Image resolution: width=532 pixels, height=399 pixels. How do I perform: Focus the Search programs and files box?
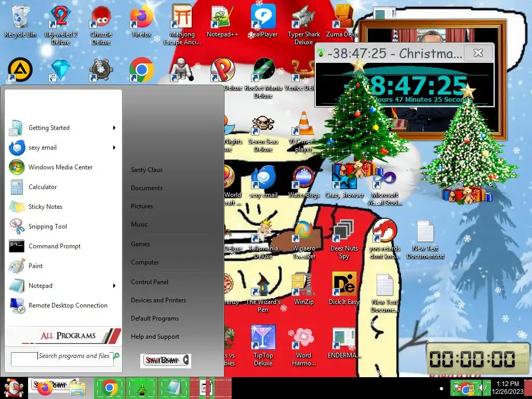coord(62,359)
